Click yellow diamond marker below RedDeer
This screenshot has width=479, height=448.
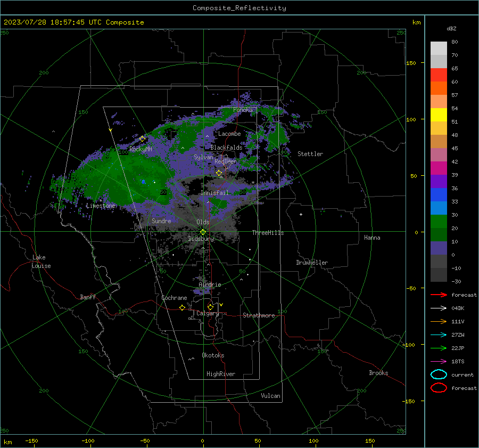tap(219, 173)
